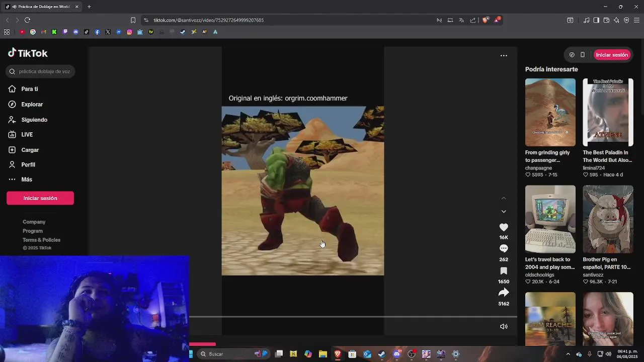The width and height of the screenshot is (644, 362).
Task: Open the Gmail bookmark
Action: (44, 32)
